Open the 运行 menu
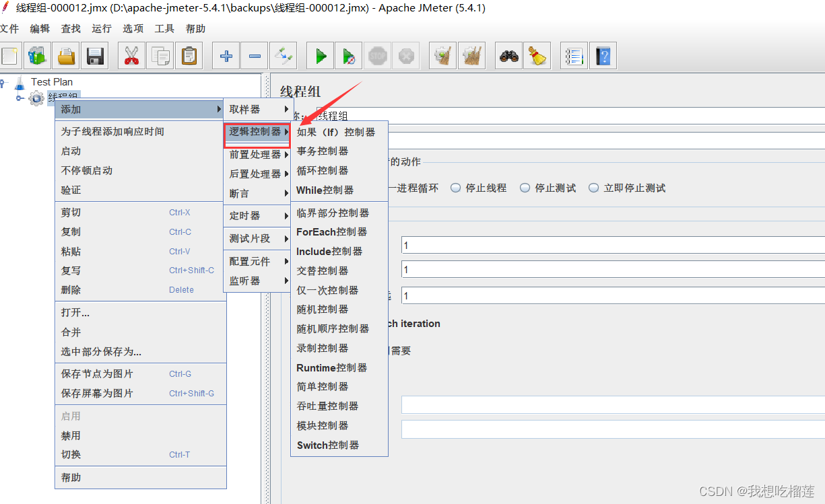The height and width of the screenshot is (504, 825). [102, 28]
